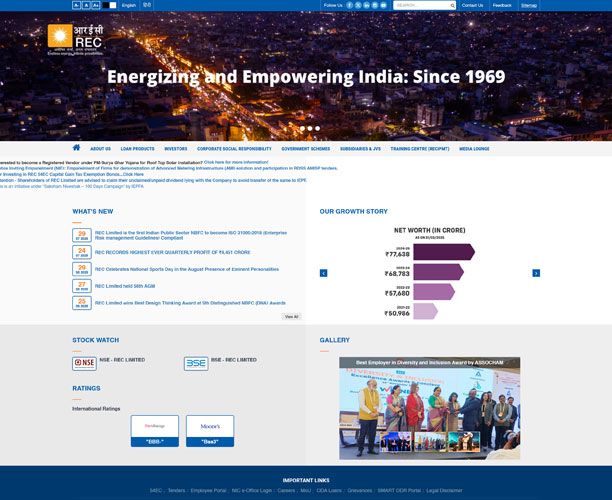Screen dimensions: 612x500
Task: Go to second banner slide dot
Action: [310, 128]
